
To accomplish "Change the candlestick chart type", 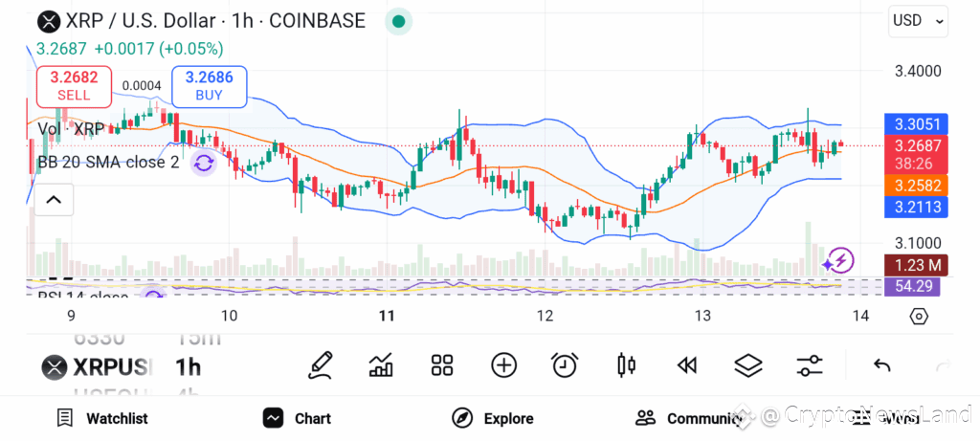I will click(626, 365).
